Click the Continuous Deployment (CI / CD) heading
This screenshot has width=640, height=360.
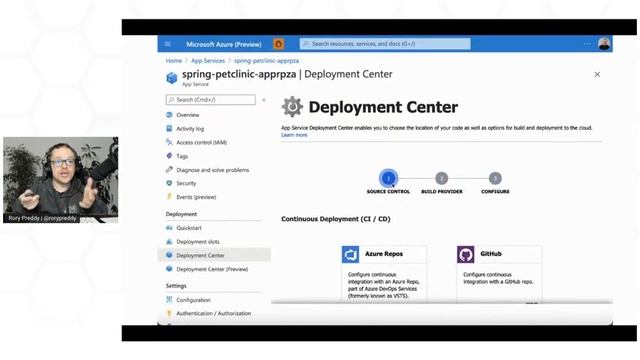click(x=336, y=219)
